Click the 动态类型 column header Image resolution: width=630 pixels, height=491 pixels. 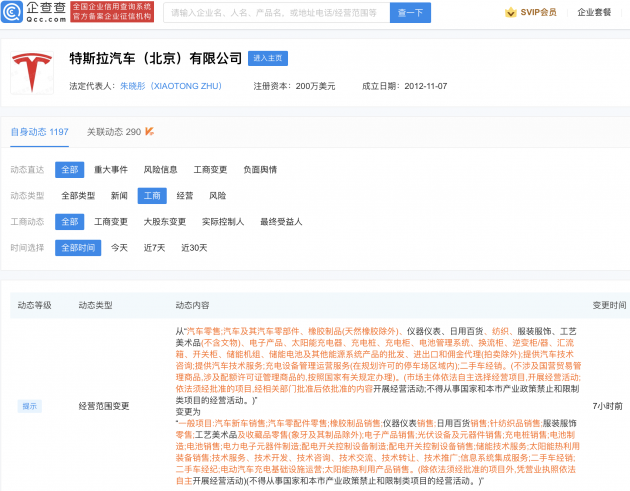click(x=95, y=305)
